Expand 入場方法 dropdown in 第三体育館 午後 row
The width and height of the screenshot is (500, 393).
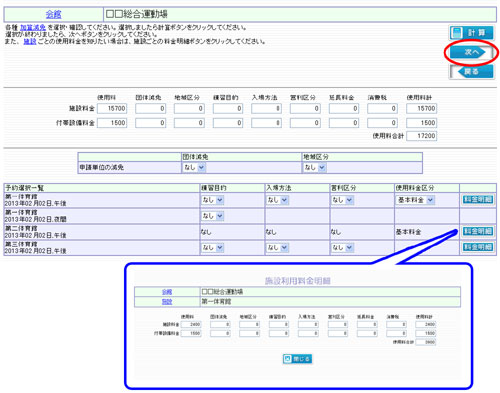pos(277,248)
